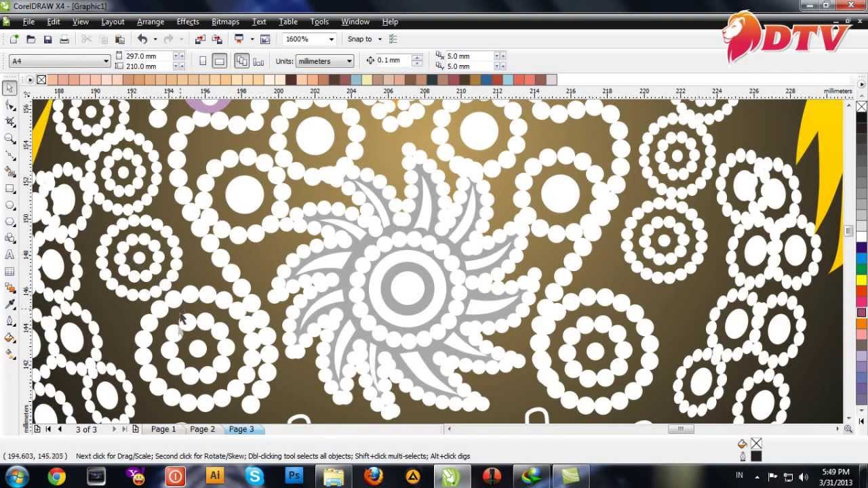Select the Eyedropper tool

[9, 305]
